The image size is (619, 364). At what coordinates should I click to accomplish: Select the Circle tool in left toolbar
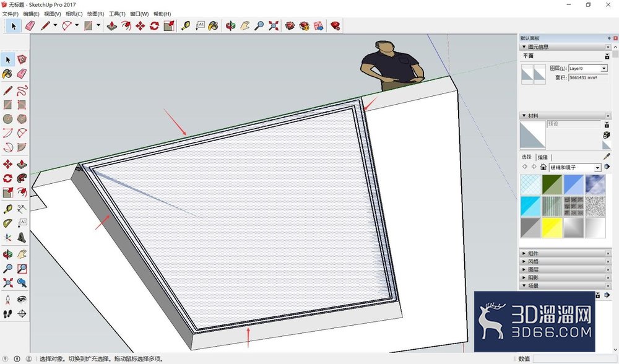pos(8,119)
